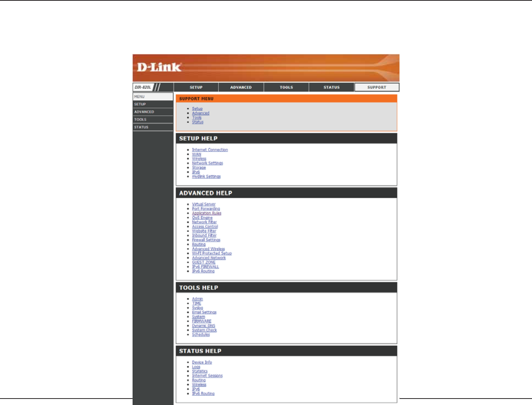The image size is (532, 405).
Task: Open the Advanced Network help link
Action: [x=209, y=258]
